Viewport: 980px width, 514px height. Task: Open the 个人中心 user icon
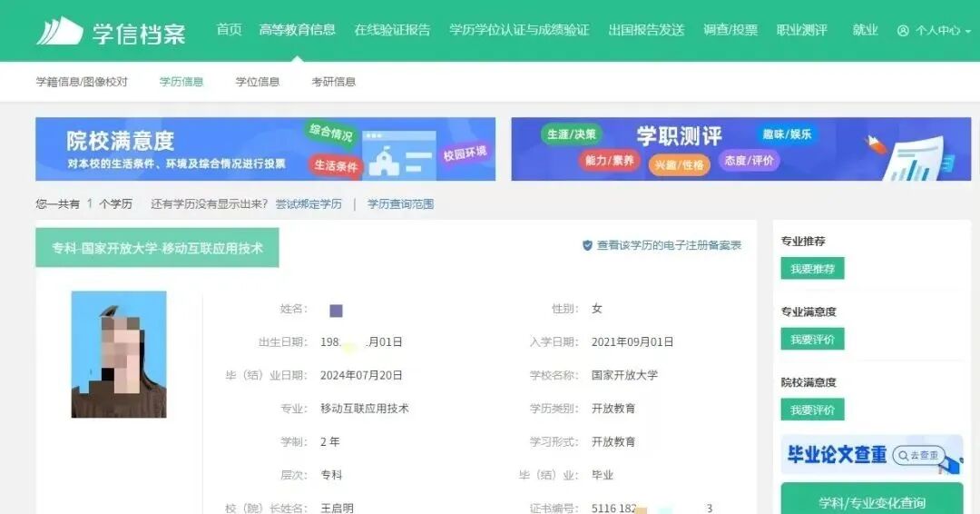[903, 31]
